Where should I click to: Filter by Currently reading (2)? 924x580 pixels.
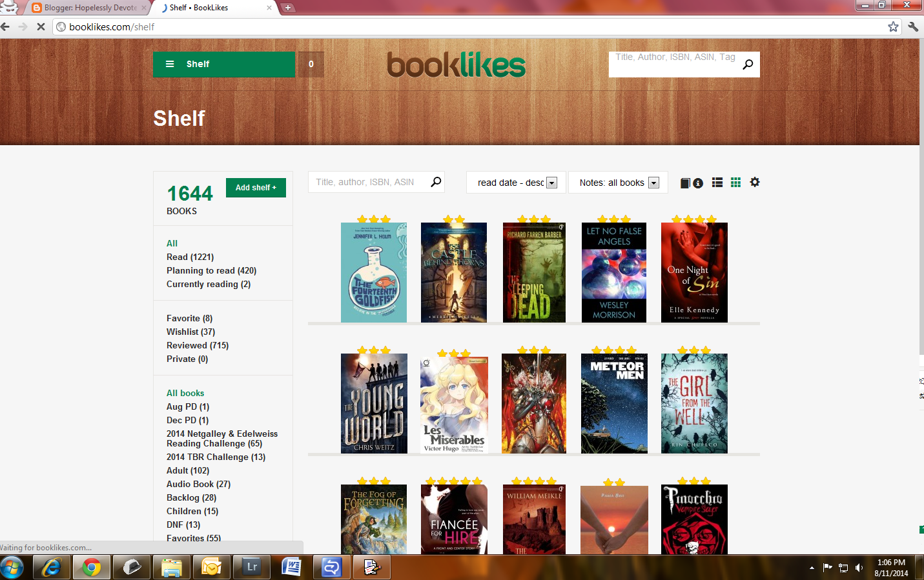coord(209,284)
